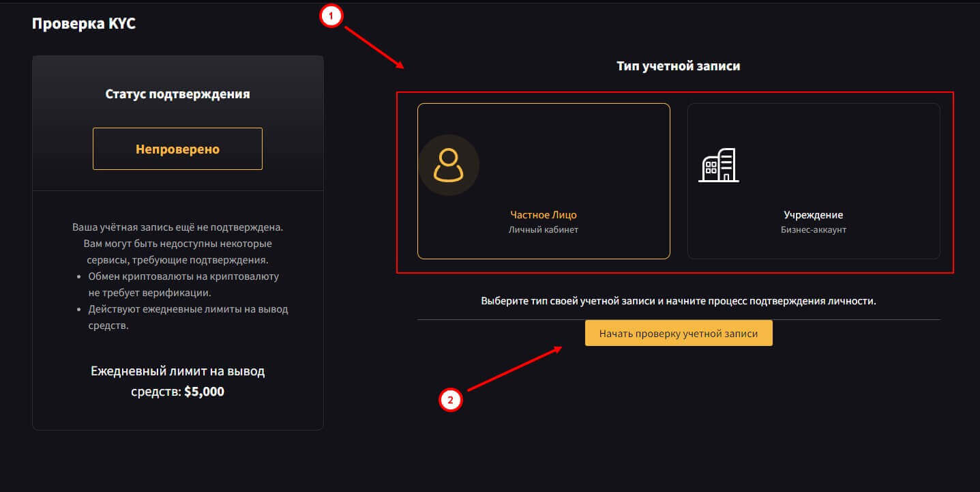This screenshot has height=492, width=980.
Task: Click the red arrow pointing toward the account type box
Action: point(374,46)
